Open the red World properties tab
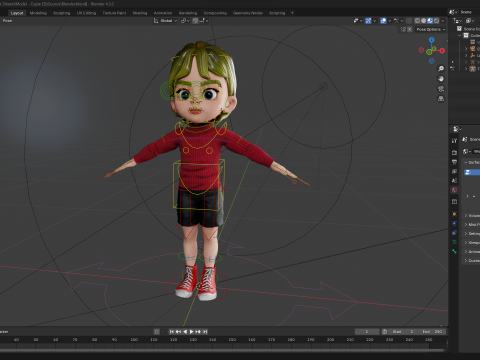The height and width of the screenshot is (360, 480). 454,190
